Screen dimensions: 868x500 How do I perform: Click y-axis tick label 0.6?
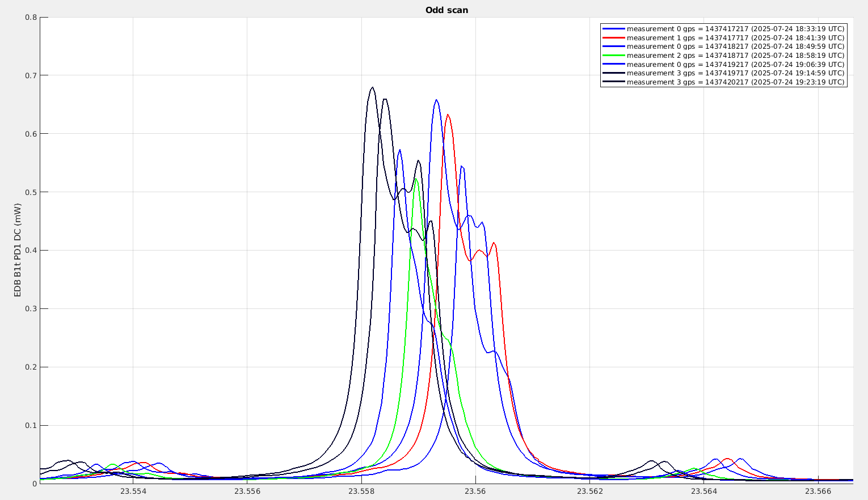click(31, 134)
